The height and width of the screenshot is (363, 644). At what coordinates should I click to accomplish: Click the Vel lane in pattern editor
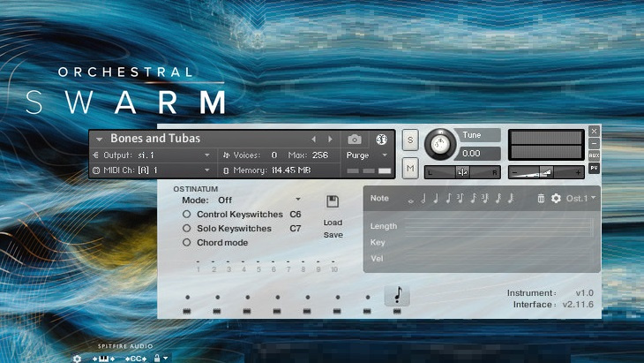click(499, 259)
